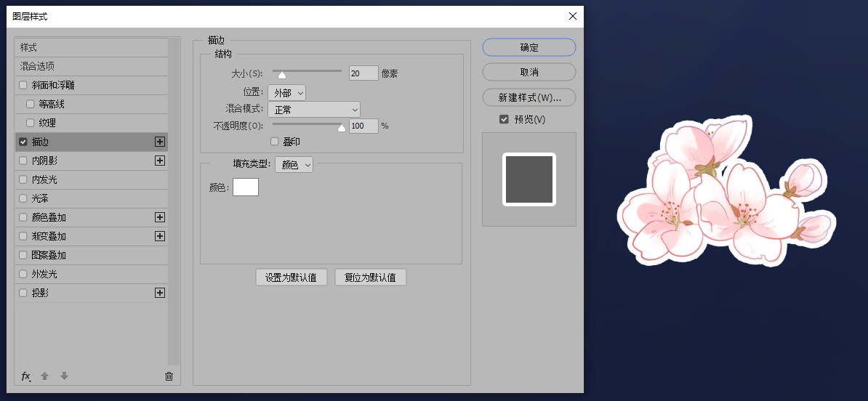Close the 图层样式 dialog
This screenshot has height=401, width=868.
click(573, 16)
